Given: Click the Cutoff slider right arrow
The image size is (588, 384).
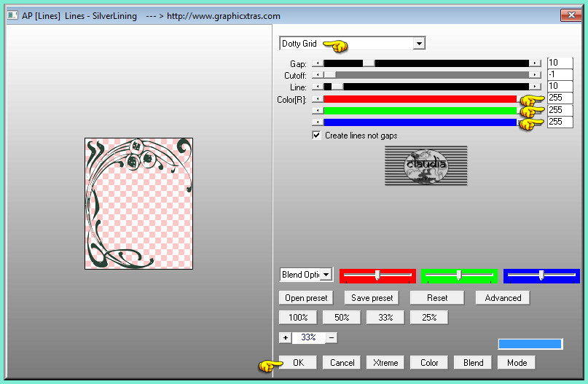Looking at the screenshot, I should click(x=535, y=75).
